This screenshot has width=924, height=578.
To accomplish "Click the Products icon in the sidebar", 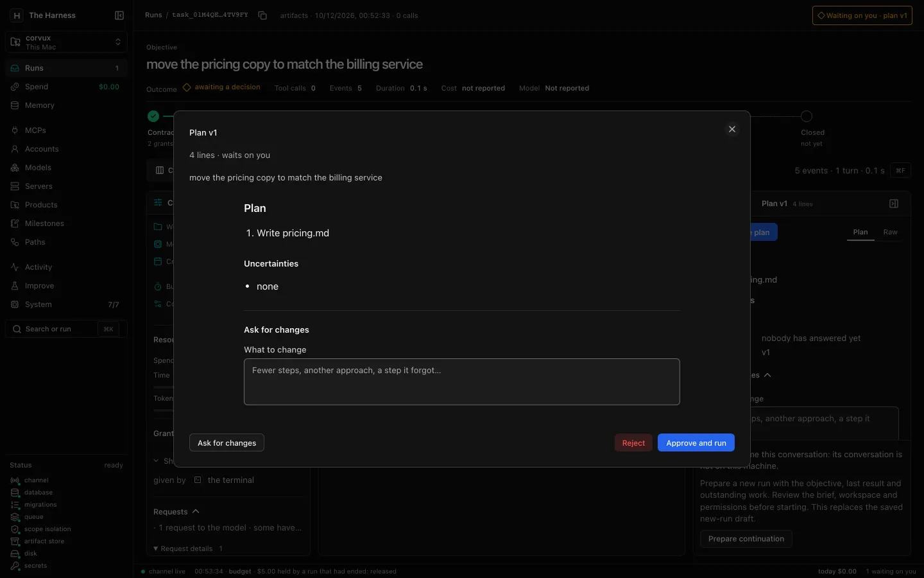I will [15, 205].
